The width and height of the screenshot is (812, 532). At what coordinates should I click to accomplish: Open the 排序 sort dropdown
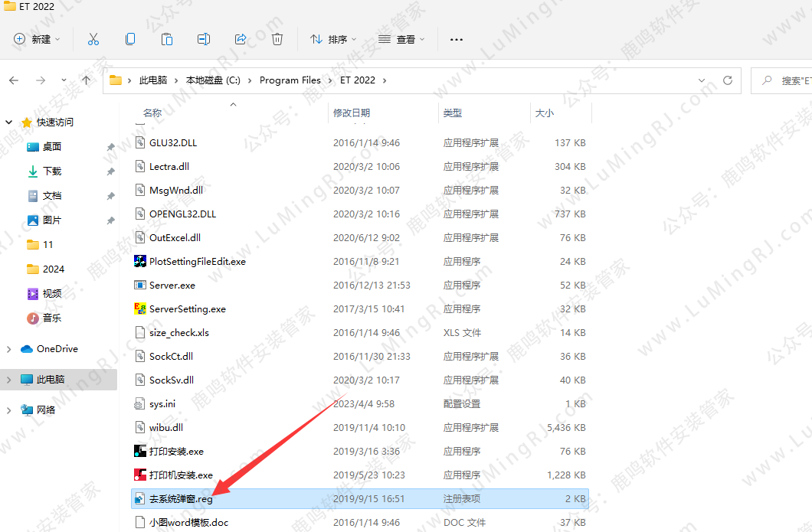(333, 39)
